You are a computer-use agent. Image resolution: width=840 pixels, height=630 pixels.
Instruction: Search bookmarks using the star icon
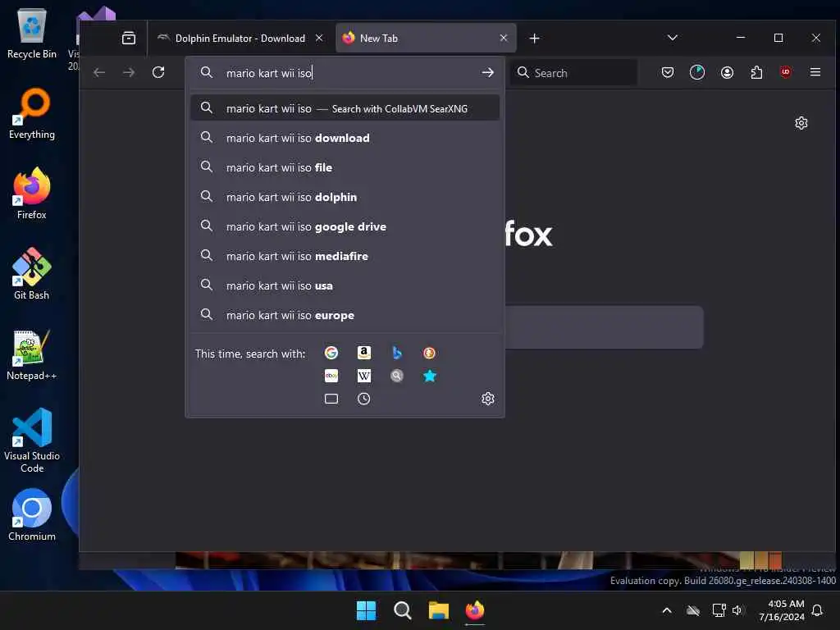tap(429, 376)
